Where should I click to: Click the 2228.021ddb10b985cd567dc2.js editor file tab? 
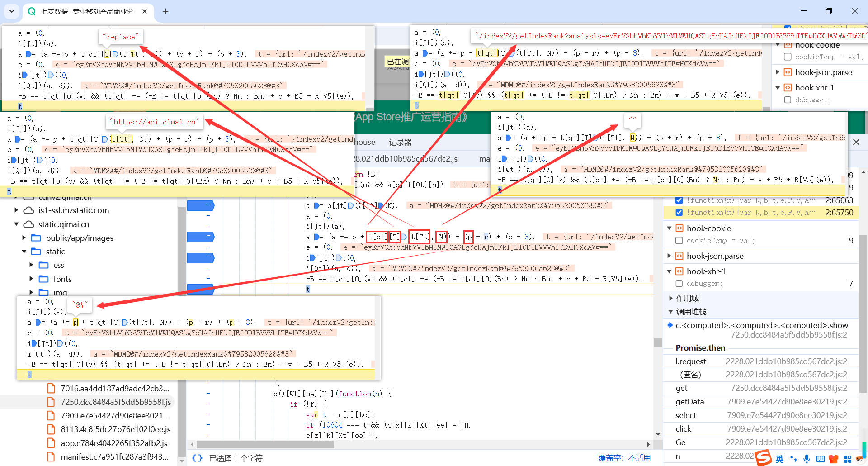(406, 159)
